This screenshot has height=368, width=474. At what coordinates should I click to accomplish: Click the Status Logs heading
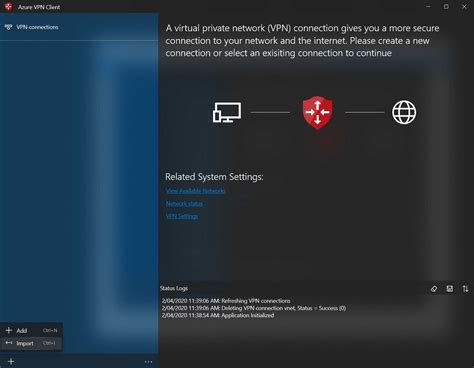point(174,288)
